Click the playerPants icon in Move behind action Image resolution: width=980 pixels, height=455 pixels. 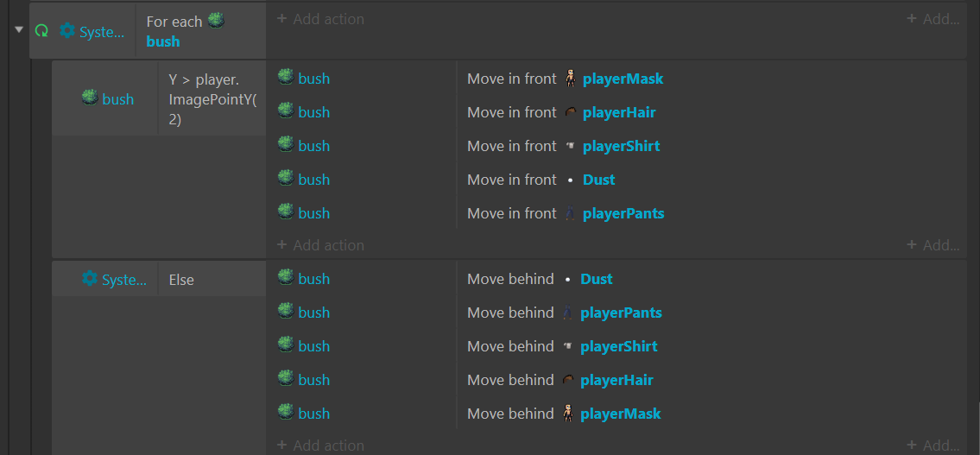click(x=567, y=313)
